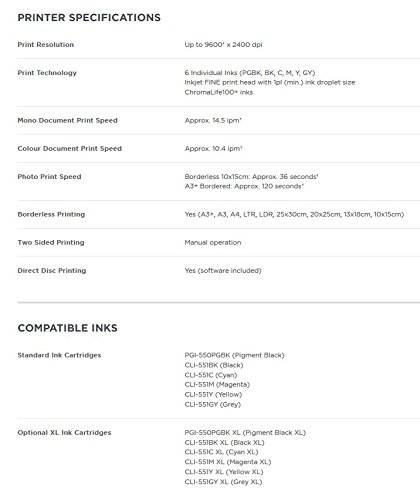Click the Approx. 10.4 ipm value

pos(213,148)
